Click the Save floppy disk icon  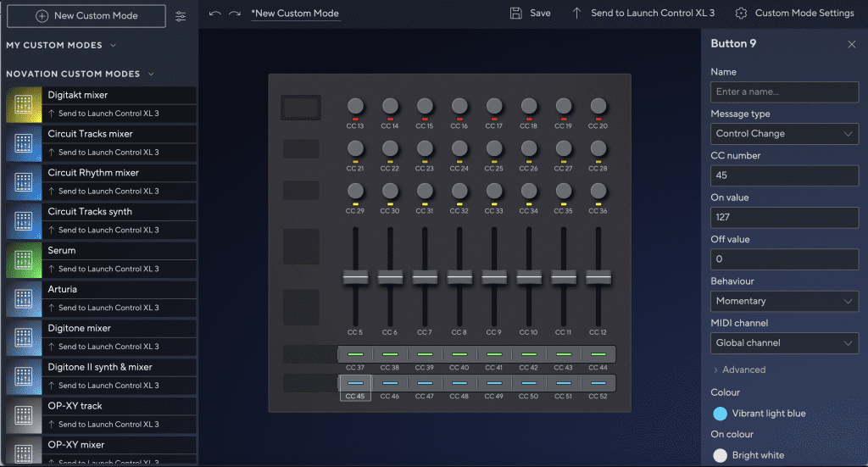click(516, 13)
